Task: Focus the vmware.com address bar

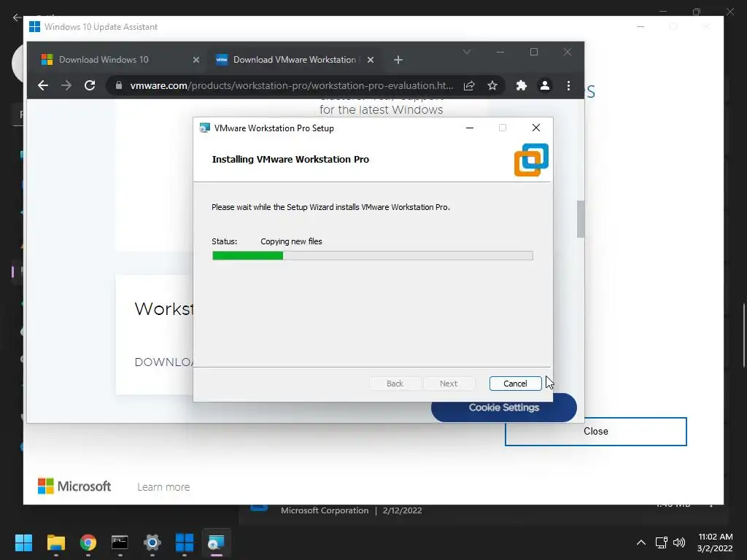Action: pos(292,86)
